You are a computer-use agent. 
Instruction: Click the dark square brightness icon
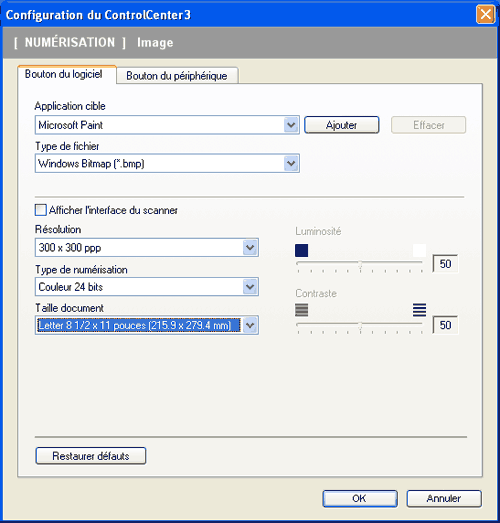301,250
